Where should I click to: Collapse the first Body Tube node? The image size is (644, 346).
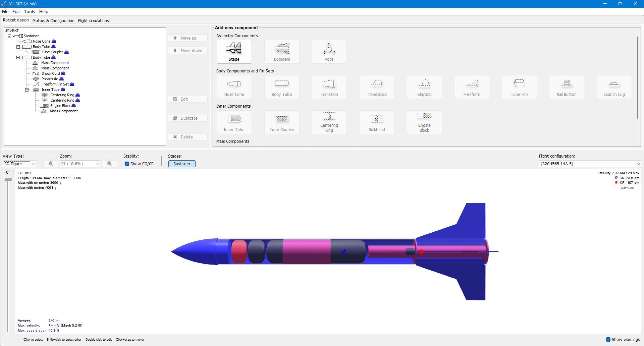(x=18, y=47)
